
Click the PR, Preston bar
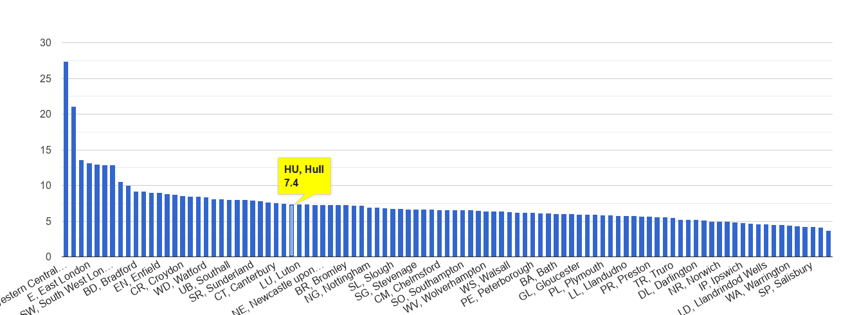[649, 237]
